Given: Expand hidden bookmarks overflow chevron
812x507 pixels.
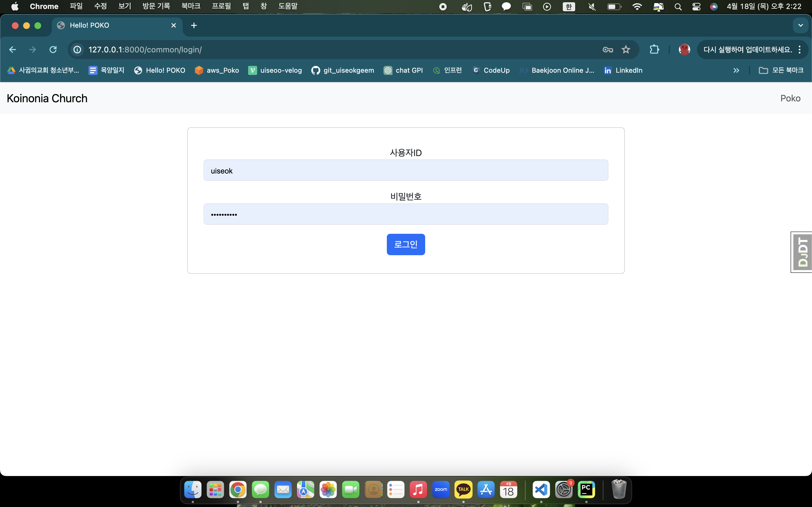Looking at the screenshot, I should pyautogui.click(x=736, y=70).
